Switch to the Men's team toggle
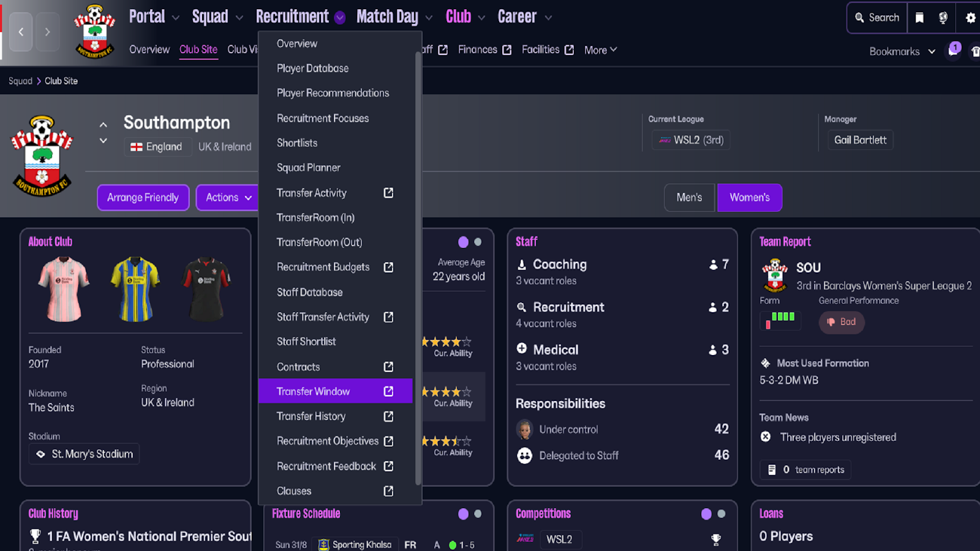Viewport: 980px width, 551px height. (x=689, y=197)
